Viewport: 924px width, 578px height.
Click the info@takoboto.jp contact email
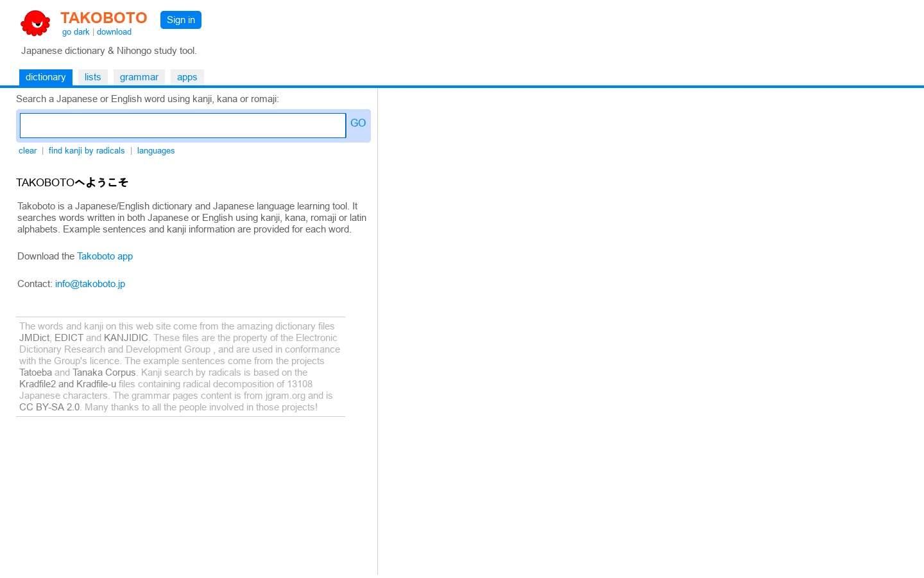tap(90, 284)
